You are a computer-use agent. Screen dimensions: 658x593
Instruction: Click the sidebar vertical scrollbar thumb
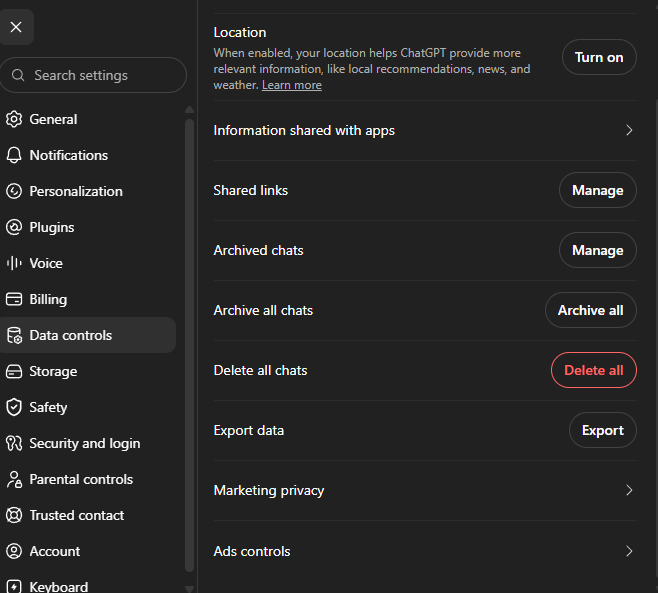click(189, 345)
